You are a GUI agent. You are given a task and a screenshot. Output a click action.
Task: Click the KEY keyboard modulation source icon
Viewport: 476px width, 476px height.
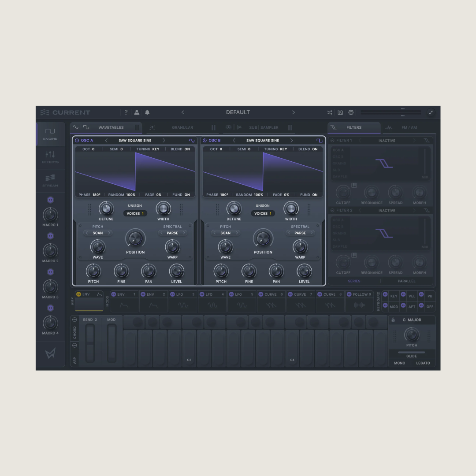[x=385, y=294]
